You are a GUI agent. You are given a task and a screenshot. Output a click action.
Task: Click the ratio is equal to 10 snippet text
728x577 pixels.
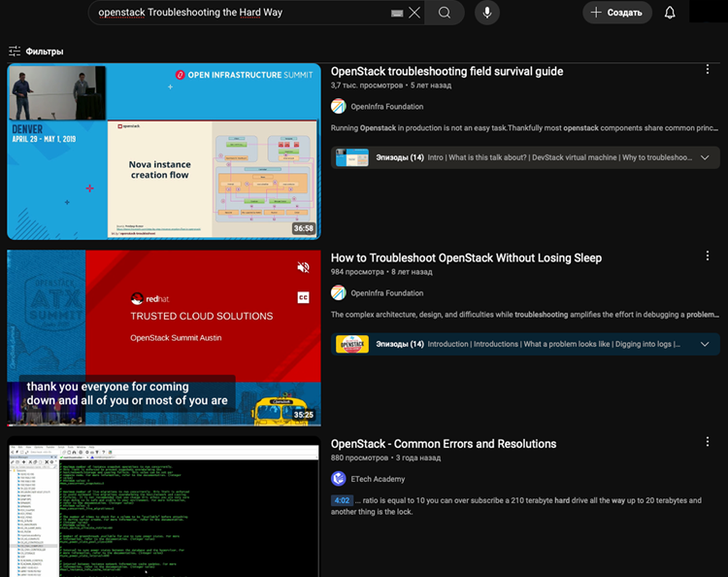pos(516,506)
